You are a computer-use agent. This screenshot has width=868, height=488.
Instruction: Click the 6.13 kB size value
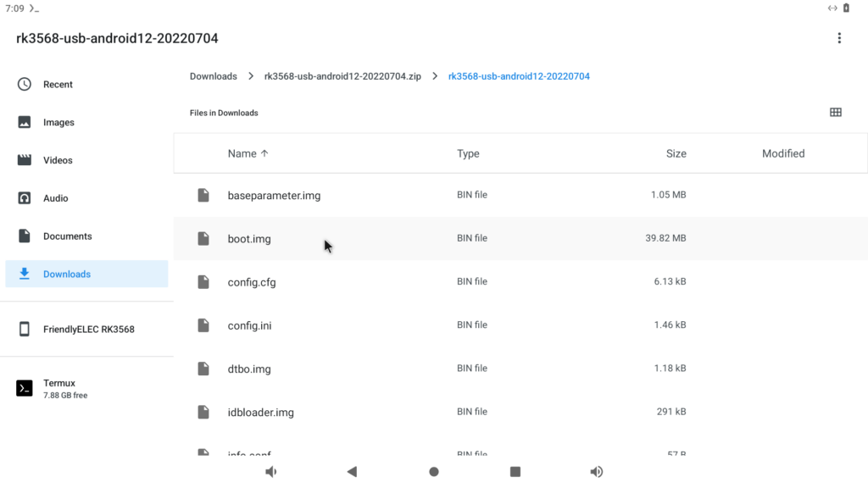670,281
